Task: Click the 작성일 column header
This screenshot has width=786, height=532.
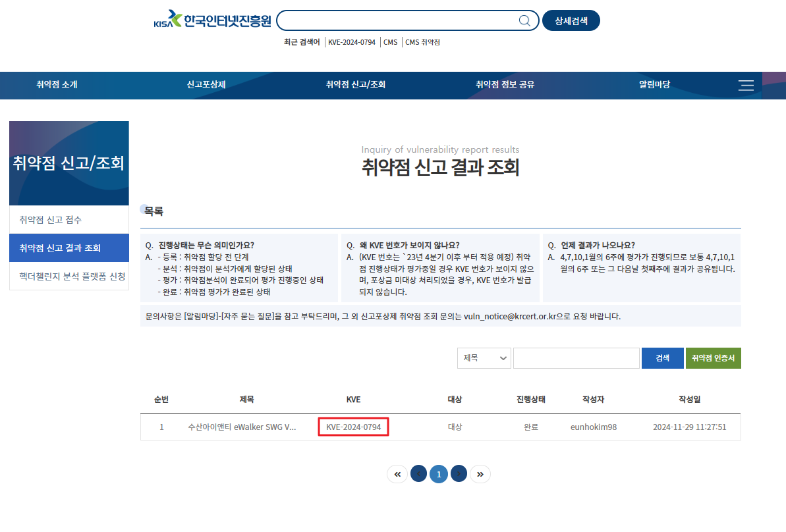Action: 689,399
